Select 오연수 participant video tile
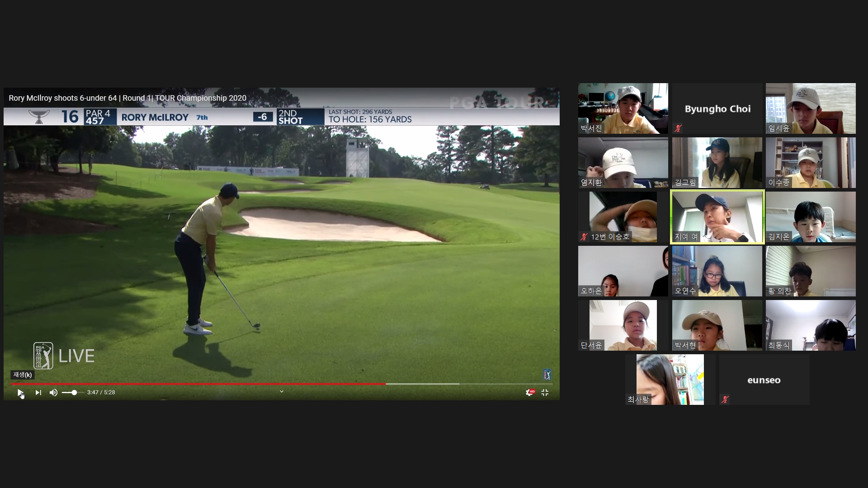Screen dimensions: 868x488 (x=717, y=271)
